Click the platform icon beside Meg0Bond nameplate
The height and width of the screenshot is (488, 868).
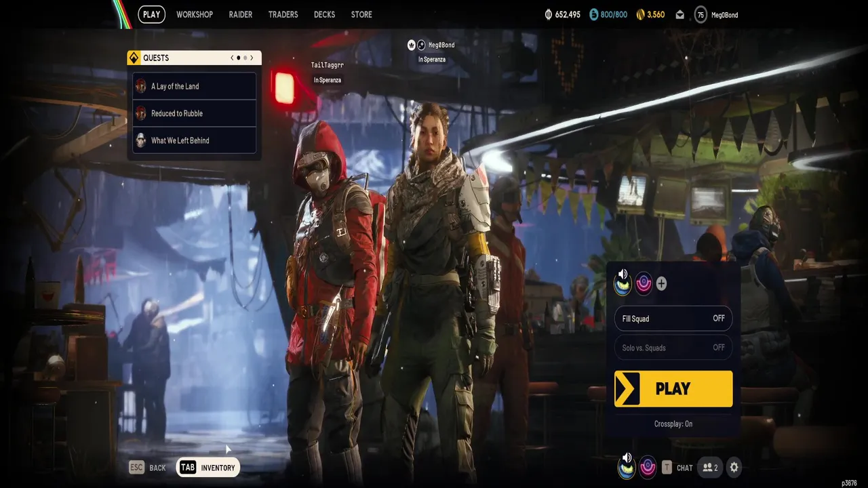421,45
